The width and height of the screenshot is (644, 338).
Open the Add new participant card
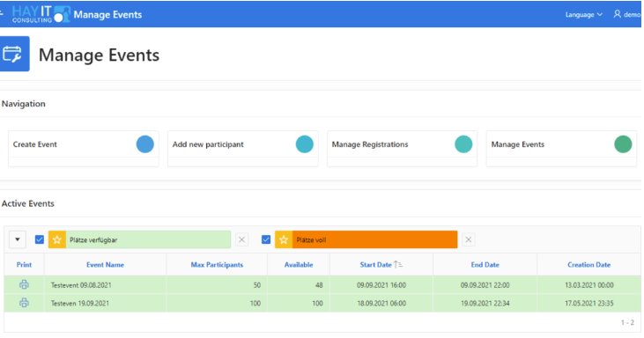(243, 149)
